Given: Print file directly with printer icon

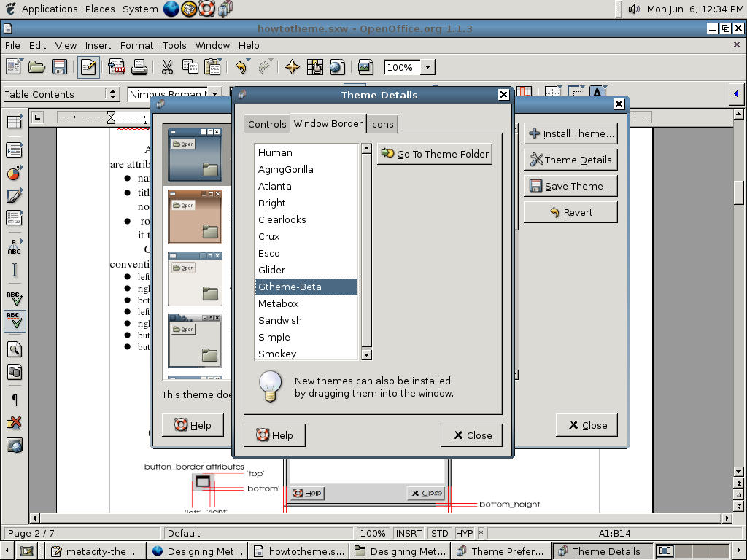Looking at the screenshot, I should pyautogui.click(x=139, y=66).
